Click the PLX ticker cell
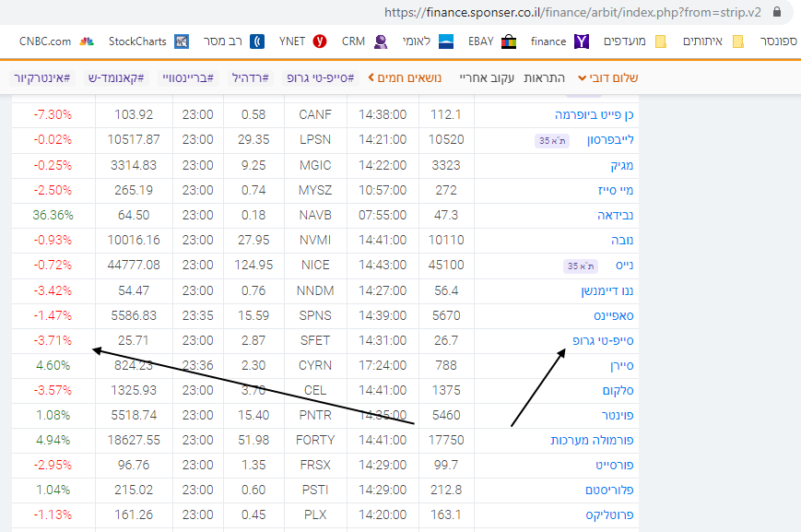 coord(315,514)
